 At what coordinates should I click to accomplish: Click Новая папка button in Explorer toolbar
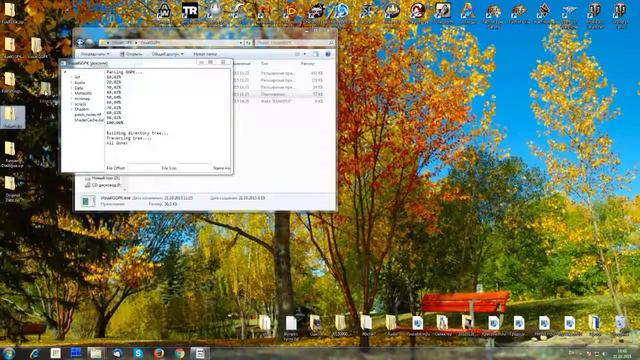click(x=205, y=54)
